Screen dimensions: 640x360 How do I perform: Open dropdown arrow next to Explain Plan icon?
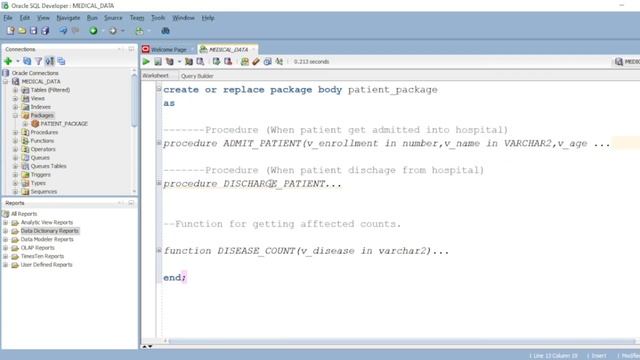point(179,62)
